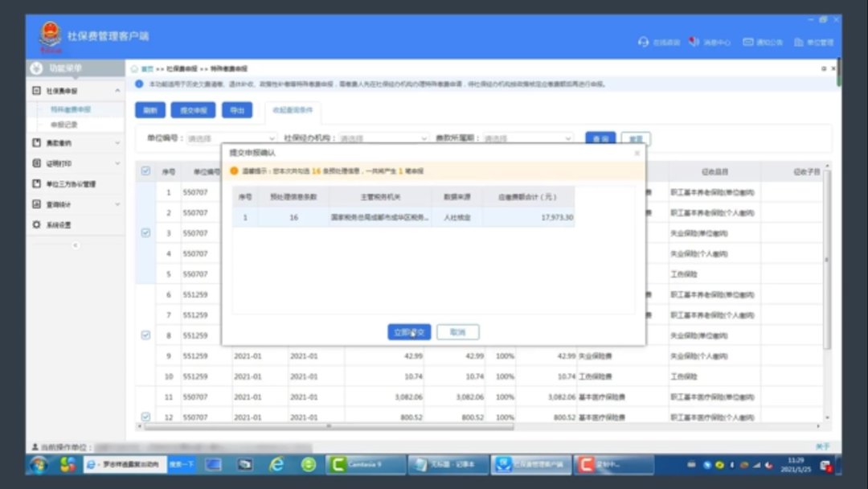This screenshot has height=489, width=868.
Task: Uncheck the checkbox beside row 8
Action: pos(145,335)
